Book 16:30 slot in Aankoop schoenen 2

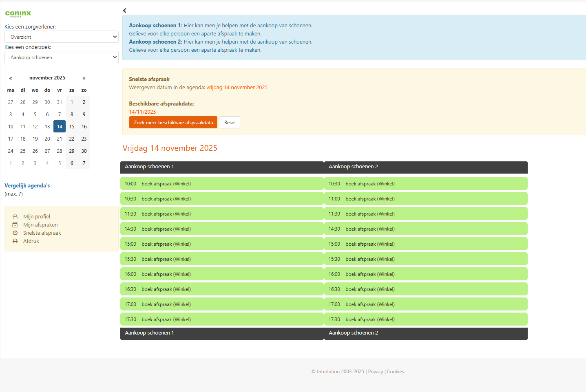click(x=426, y=289)
